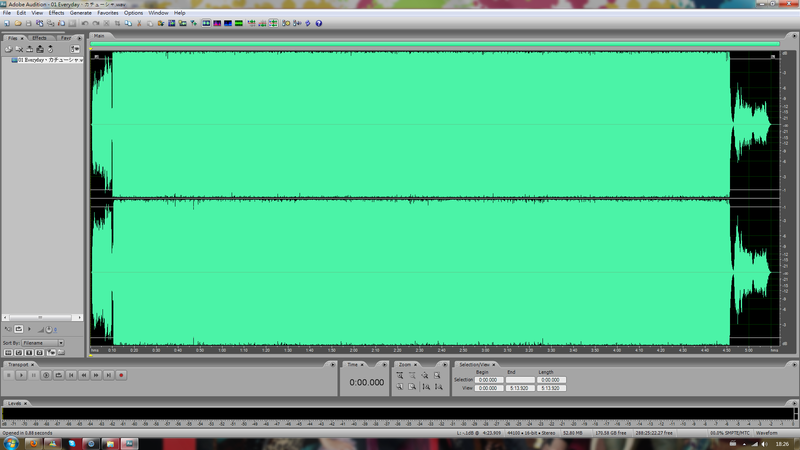Click the Selection Begin time field
The width and height of the screenshot is (800, 450).
(x=489, y=380)
